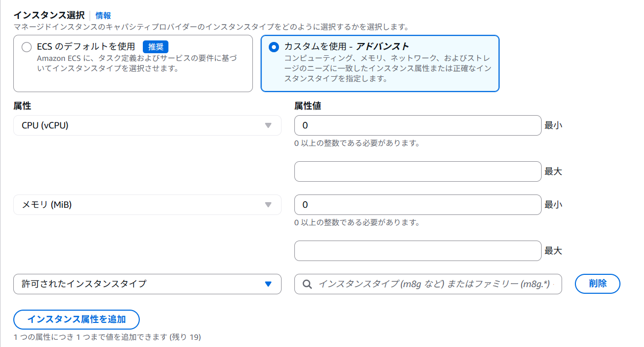
Task: Focus the memory minimum value field
Action: tap(417, 205)
